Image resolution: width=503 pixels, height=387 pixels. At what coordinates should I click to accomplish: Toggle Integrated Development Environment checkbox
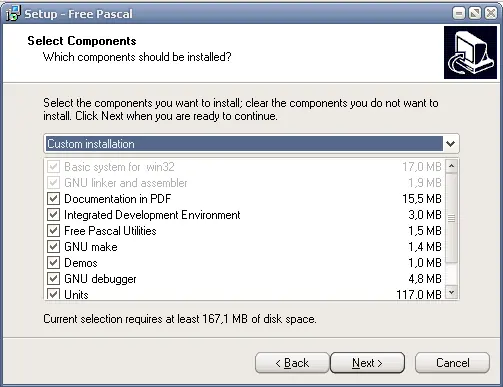[53, 215]
